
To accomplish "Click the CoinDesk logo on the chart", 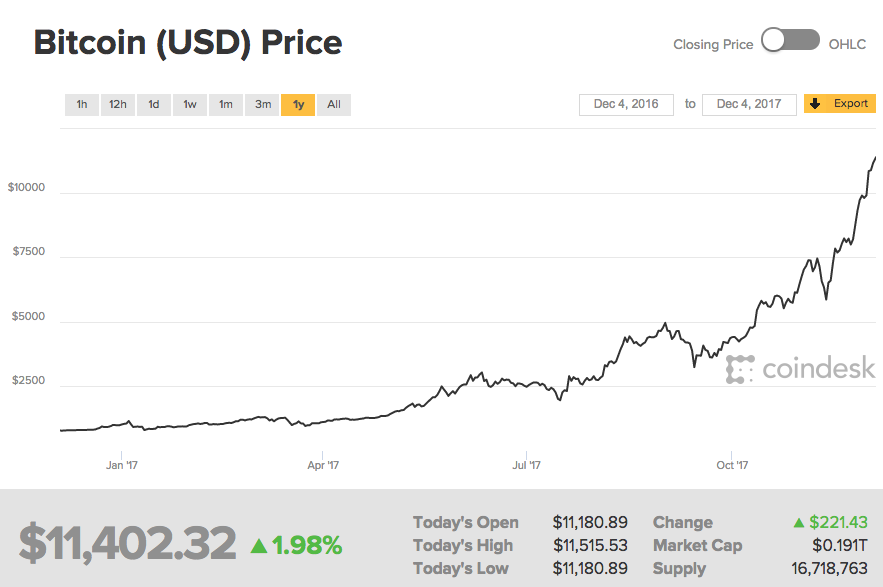I will 799,369.
